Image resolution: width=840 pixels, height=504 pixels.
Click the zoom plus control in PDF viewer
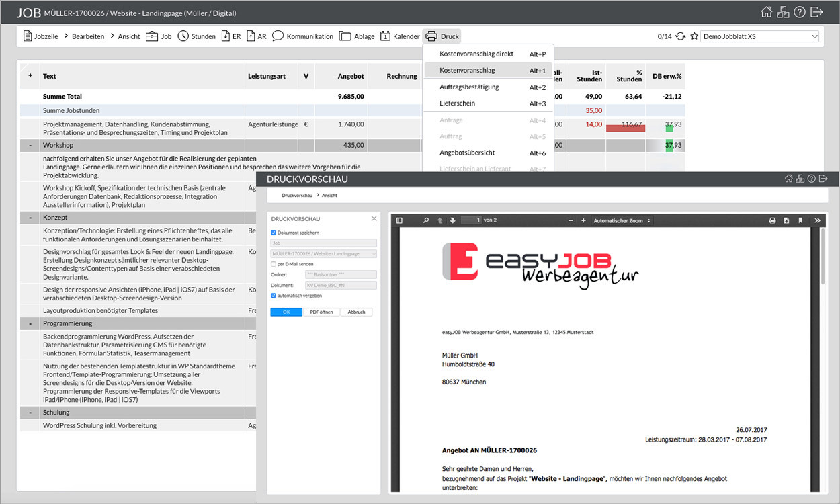(x=583, y=220)
